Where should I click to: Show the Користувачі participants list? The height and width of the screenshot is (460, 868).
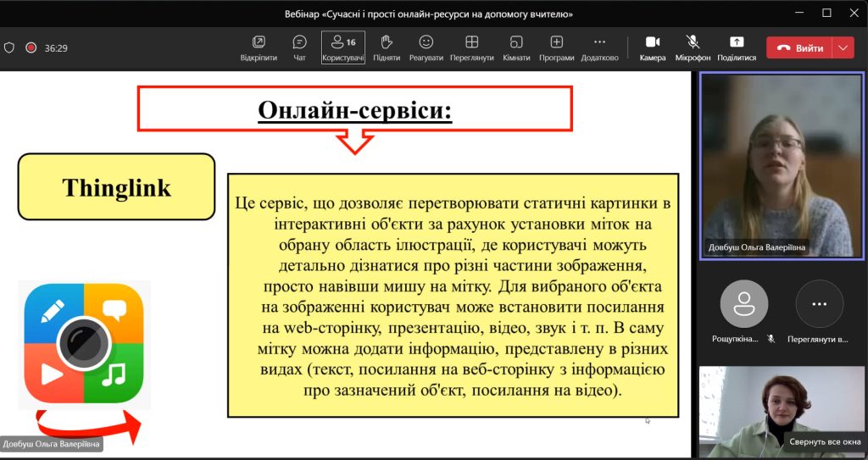point(343,47)
